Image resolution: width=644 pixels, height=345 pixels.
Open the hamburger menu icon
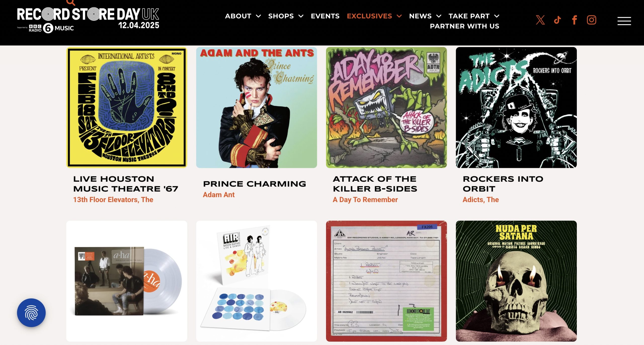point(624,21)
